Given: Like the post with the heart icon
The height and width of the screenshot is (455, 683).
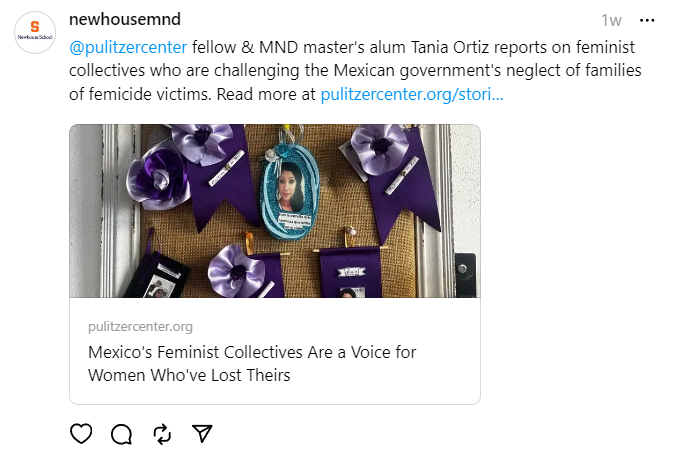Looking at the screenshot, I should [82, 434].
